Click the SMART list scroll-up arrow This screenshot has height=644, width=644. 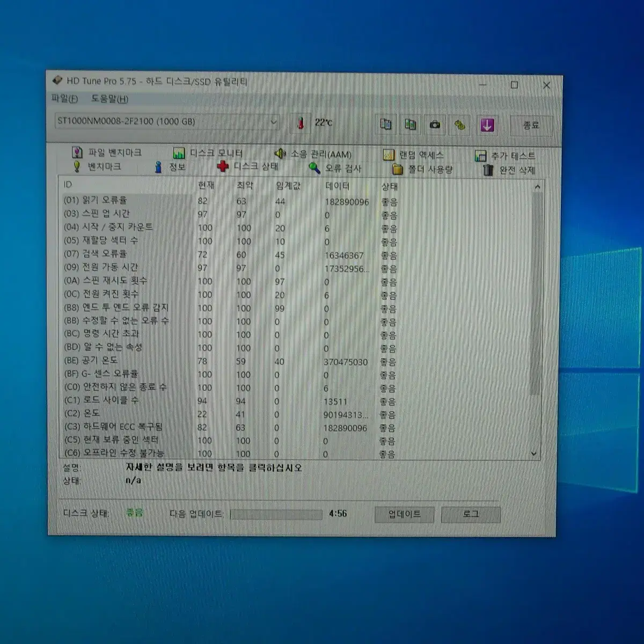(537, 187)
